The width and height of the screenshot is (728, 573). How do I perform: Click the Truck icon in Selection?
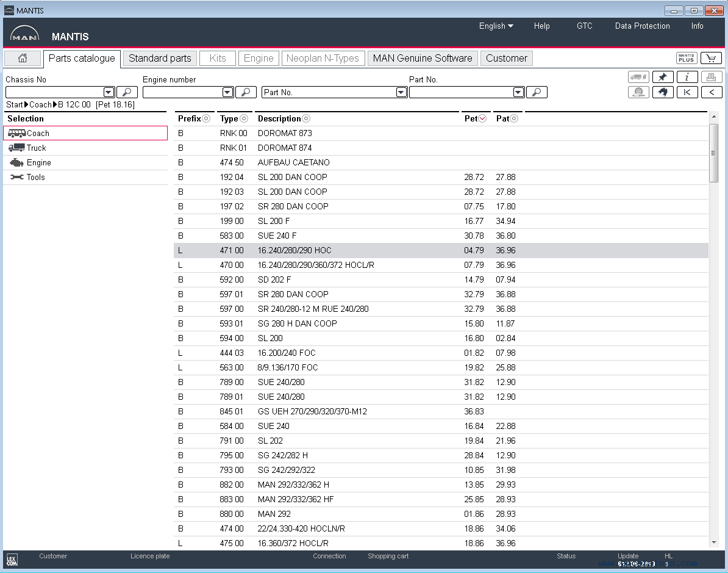pyautogui.click(x=16, y=148)
